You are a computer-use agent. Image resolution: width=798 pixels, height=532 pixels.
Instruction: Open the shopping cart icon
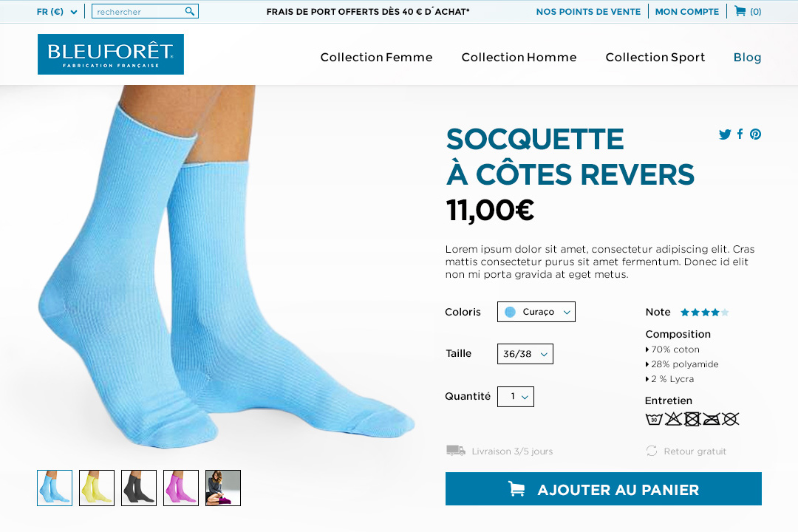(740, 10)
